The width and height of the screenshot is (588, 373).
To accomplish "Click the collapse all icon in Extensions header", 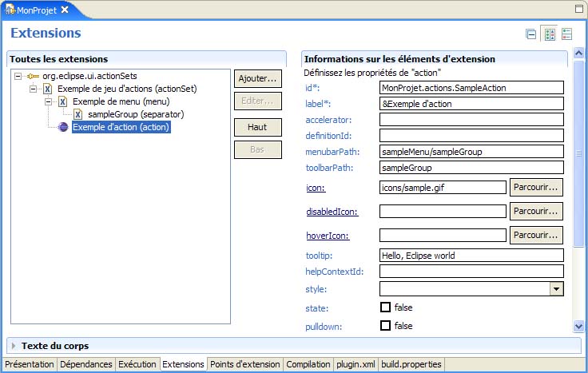I will tap(530, 34).
